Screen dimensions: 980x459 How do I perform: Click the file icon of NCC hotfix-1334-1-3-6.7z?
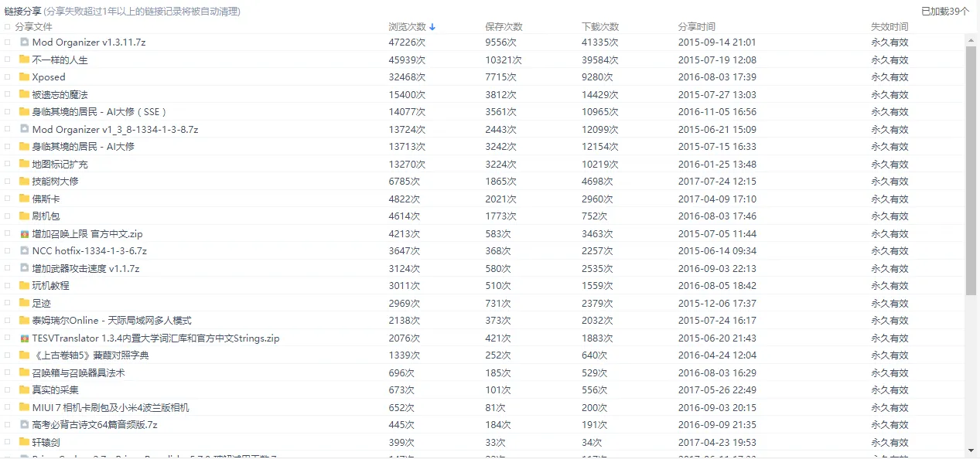click(24, 251)
